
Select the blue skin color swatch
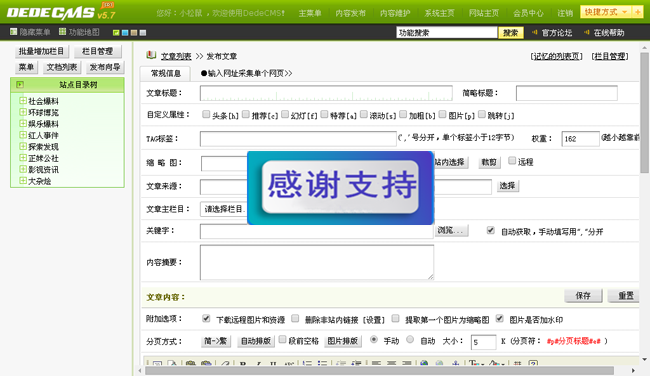(x=125, y=33)
